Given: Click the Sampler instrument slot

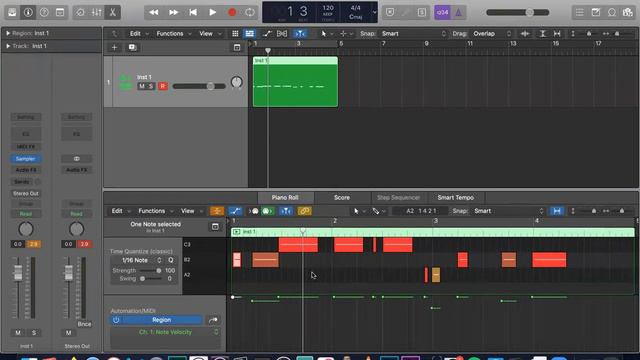Looking at the screenshot, I should pyautogui.click(x=25, y=159).
